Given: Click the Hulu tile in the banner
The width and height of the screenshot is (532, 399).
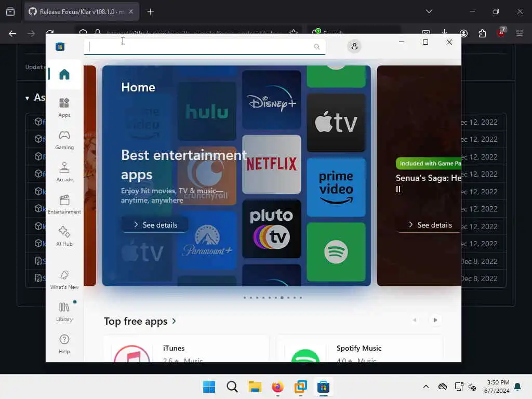Looking at the screenshot, I should [207, 111].
